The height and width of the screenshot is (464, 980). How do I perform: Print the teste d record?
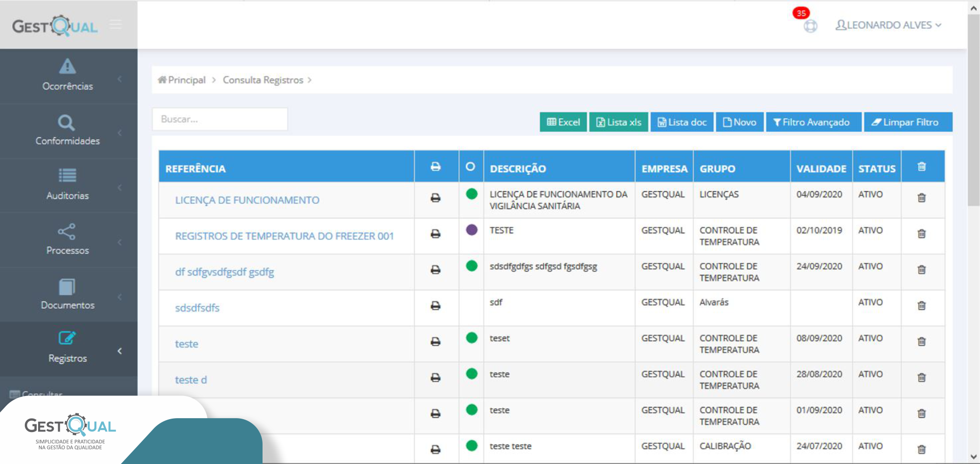436,378
